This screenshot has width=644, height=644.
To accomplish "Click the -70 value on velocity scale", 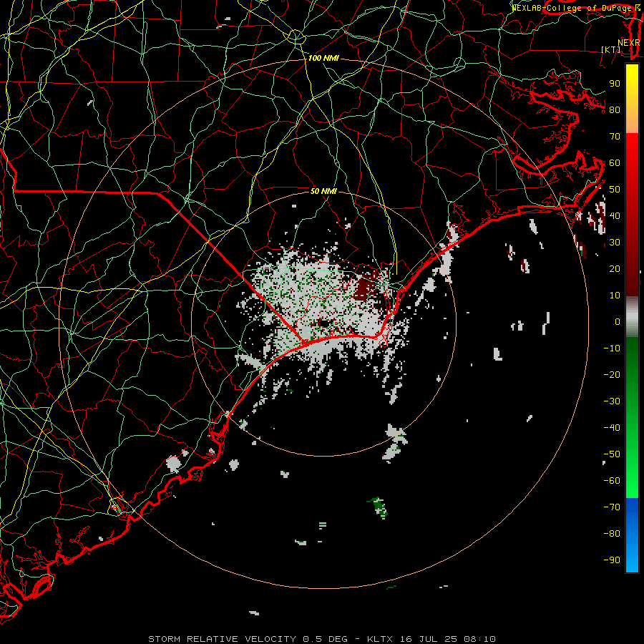I will pyautogui.click(x=612, y=507).
